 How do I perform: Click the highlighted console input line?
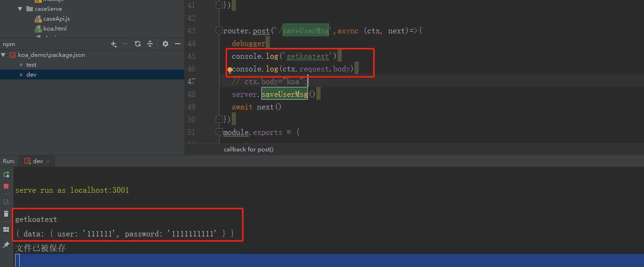329,260
